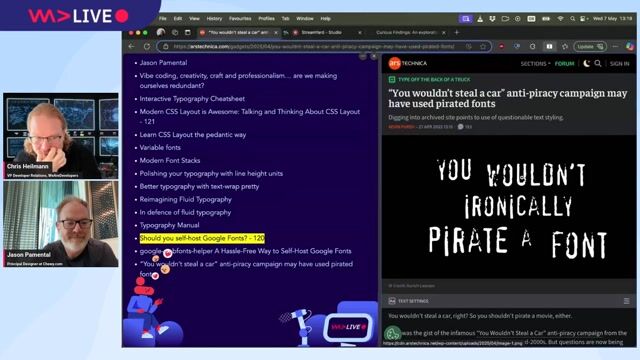Click the article author name
The image size is (640, 360).
click(401, 127)
